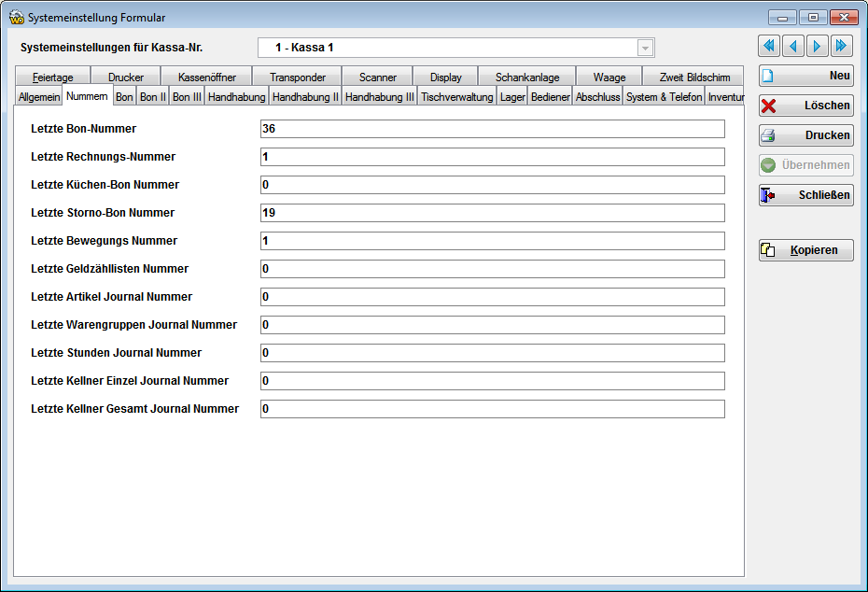Open the Tischverwaltung tab

pyautogui.click(x=456, y=97)
